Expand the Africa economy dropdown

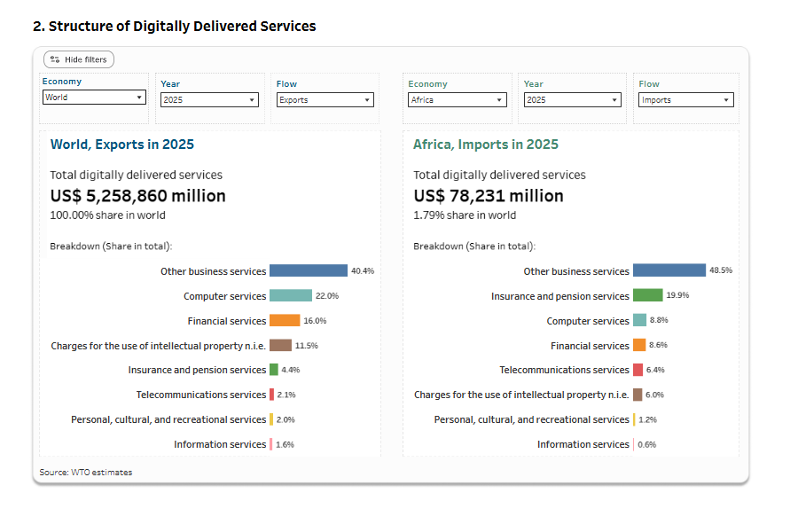tap(458, 100)
